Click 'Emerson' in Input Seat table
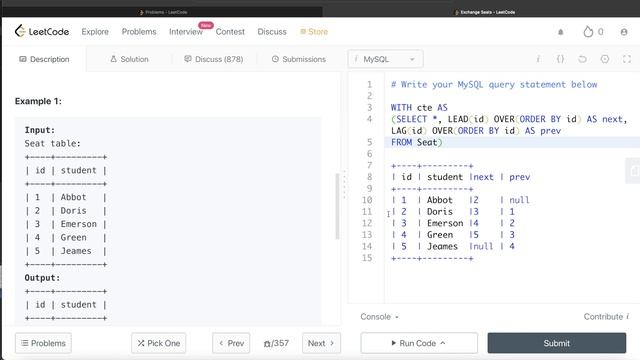This screenshot has height=360, width=640. pos(79,224)
